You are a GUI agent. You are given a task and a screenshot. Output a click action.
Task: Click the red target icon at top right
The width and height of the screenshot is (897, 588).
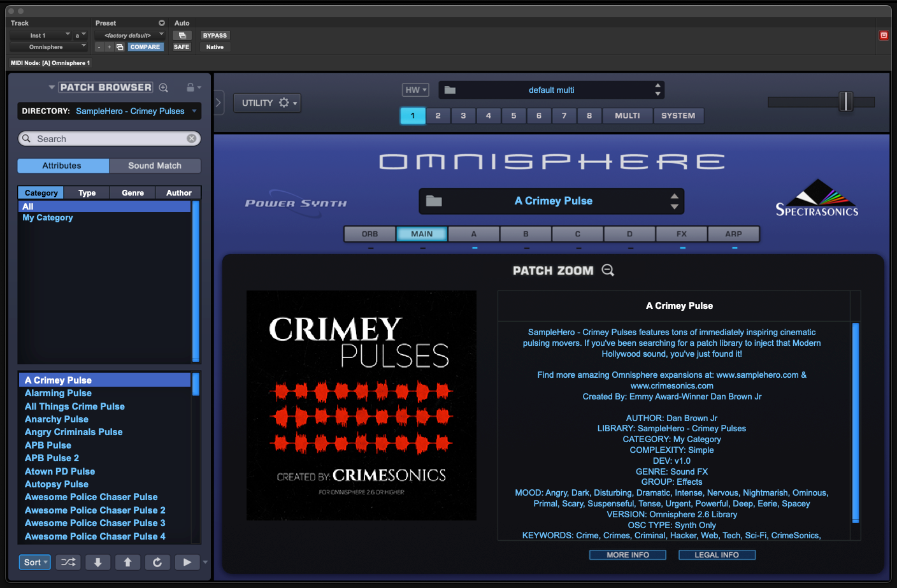(884, 36)
